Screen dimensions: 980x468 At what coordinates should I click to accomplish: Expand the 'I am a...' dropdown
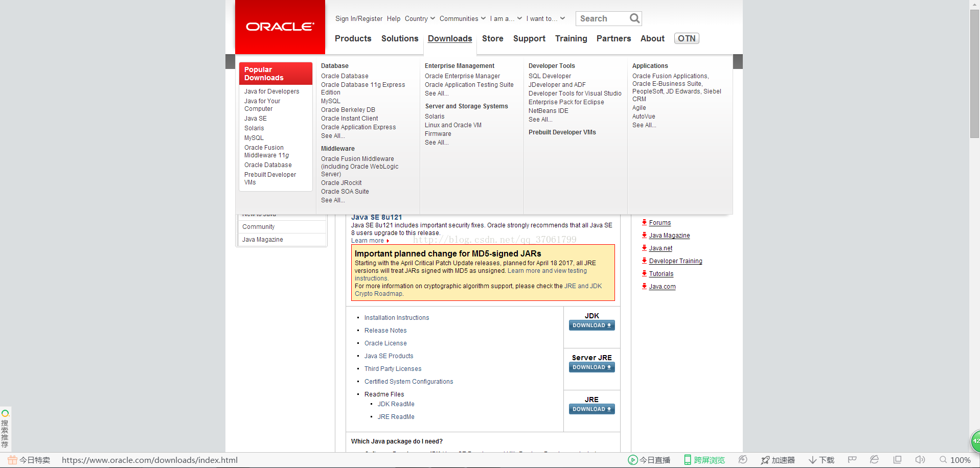[x=506, y=18]
